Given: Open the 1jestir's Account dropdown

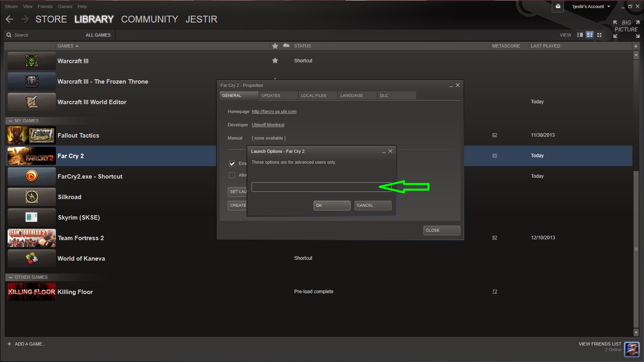Looking at the screenshot, I should pos(591,6).
